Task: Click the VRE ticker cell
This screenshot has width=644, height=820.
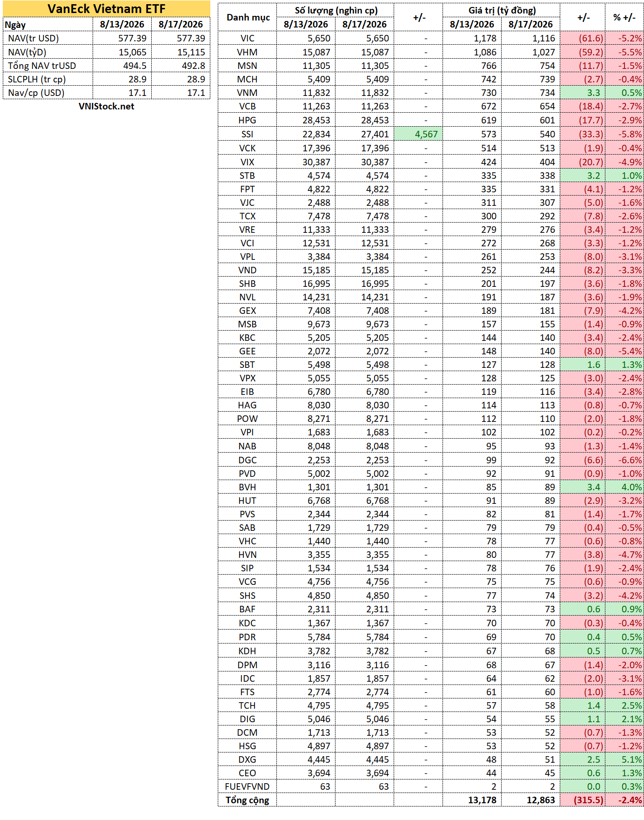Action: coord(248,230)
